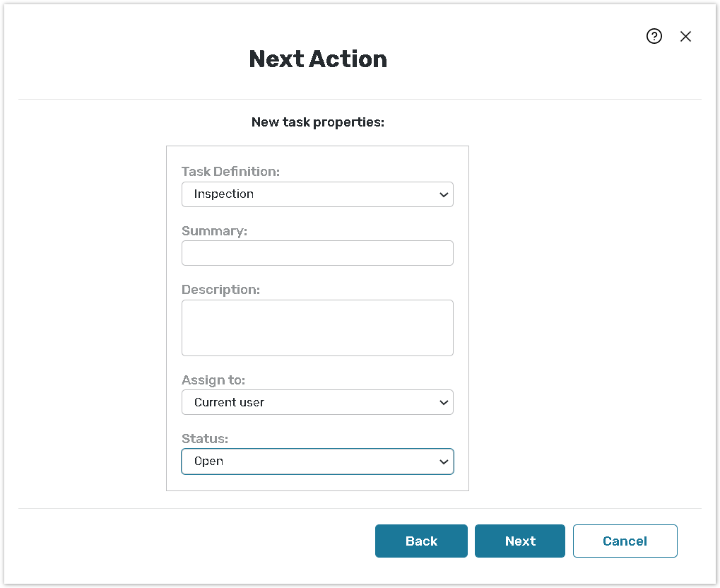This screenshot has height=588, width=720.
Task: Focus the Summary input field
Action: (317, 253)
